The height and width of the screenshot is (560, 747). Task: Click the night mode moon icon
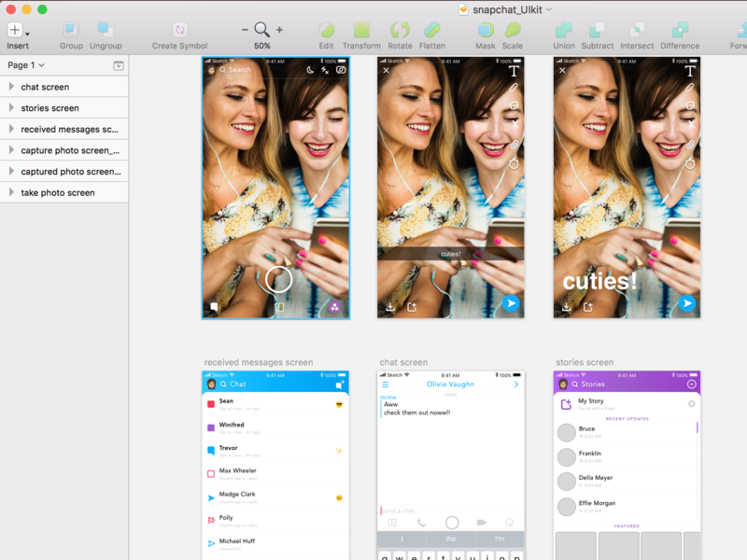click(310, 70)
